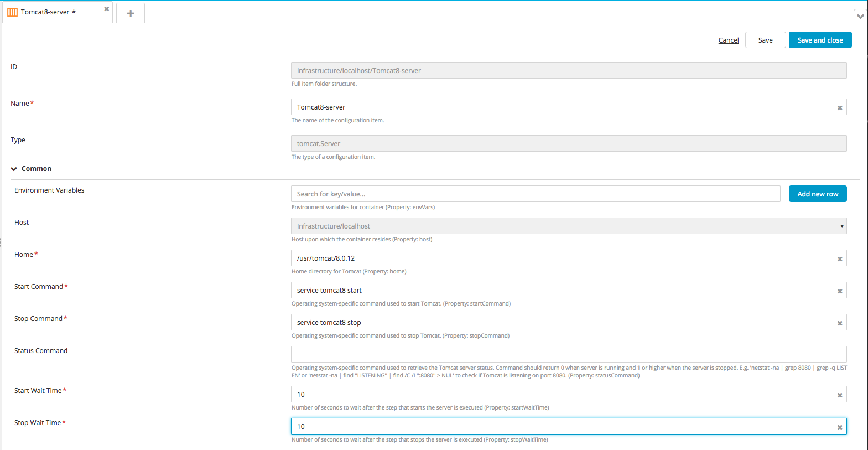Click the 'Full item folder structure.' hint
The width and height of the screenshot is (868, 450).
[324, 84]
